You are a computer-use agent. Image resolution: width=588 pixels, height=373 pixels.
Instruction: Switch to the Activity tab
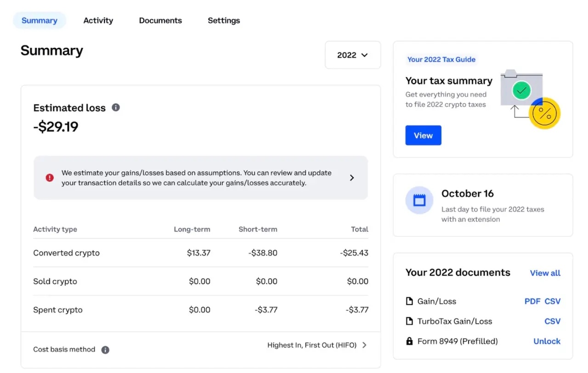point(98,20)
